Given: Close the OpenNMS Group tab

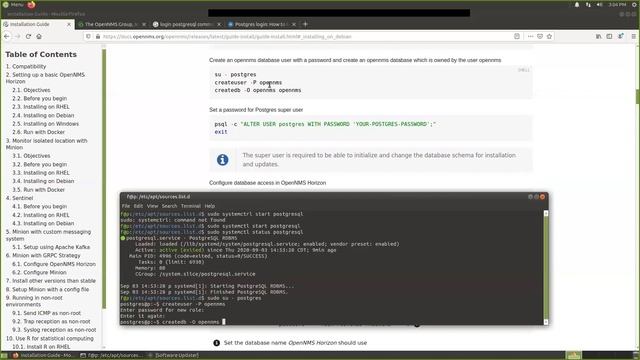Looking at the screenshot, I should (144, 24).
